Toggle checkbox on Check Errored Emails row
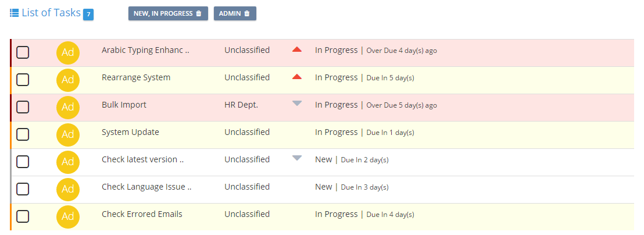644x235 pixels. click(x=23, y=216)
